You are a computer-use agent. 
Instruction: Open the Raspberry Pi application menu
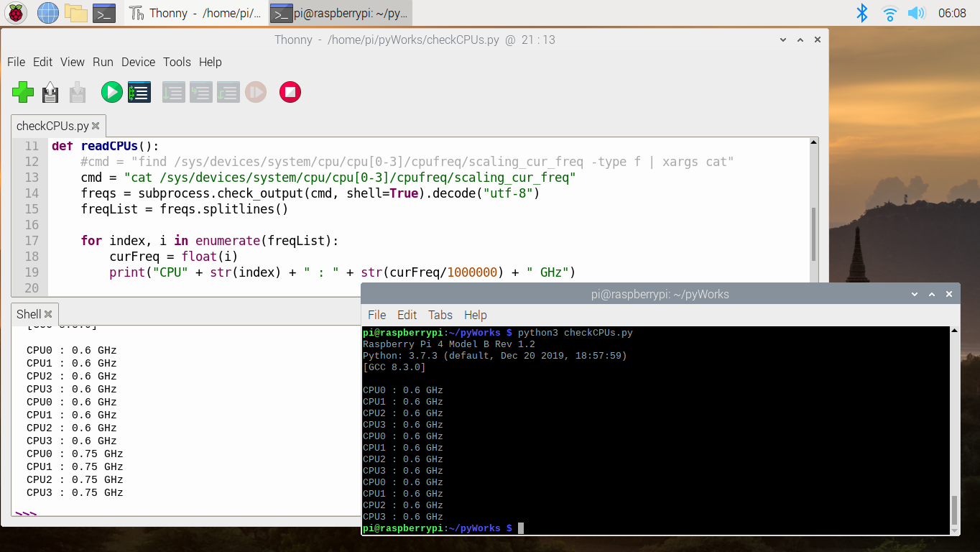[15, 12]
